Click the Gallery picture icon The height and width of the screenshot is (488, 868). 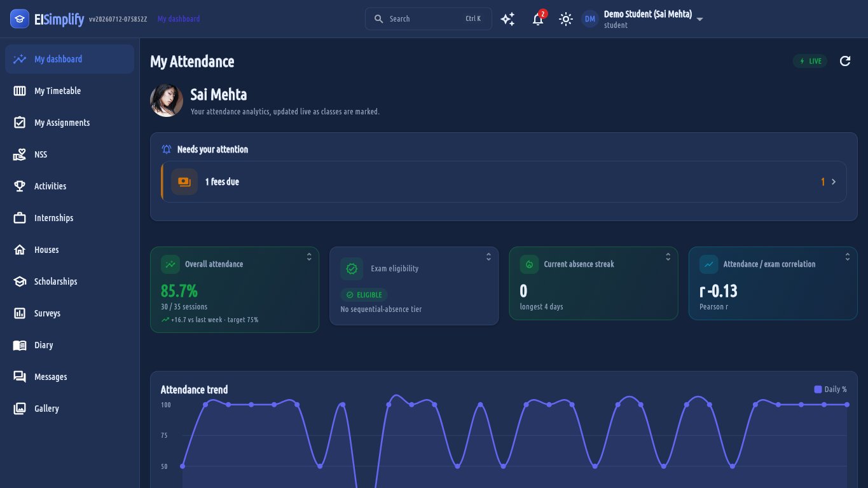pos(20,409)
